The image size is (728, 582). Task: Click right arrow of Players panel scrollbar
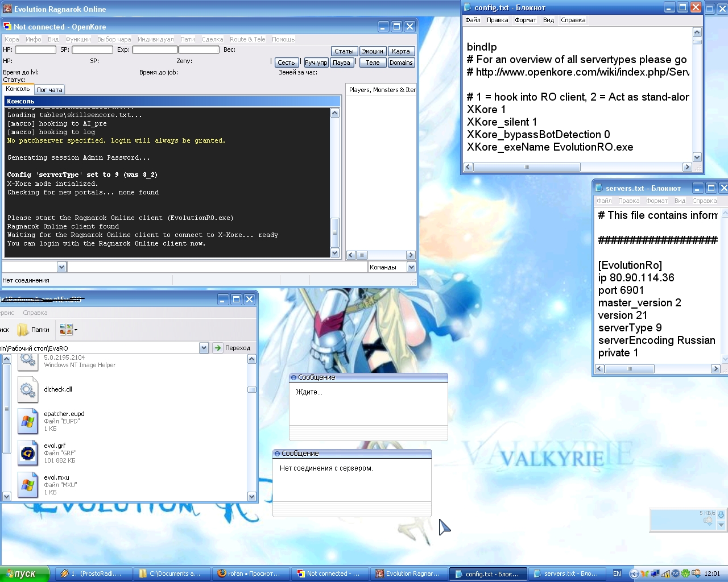(411, 255)
